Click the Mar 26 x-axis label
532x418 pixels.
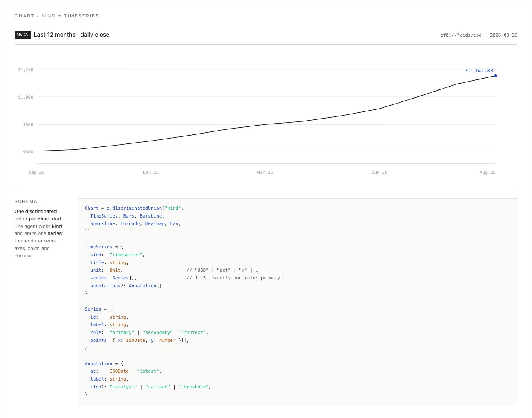click(265, 172)
